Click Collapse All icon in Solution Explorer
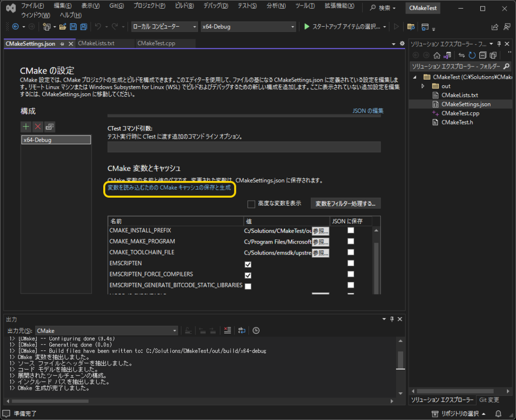The width and height of the screenshot is (516, 420). click(482, 55)
